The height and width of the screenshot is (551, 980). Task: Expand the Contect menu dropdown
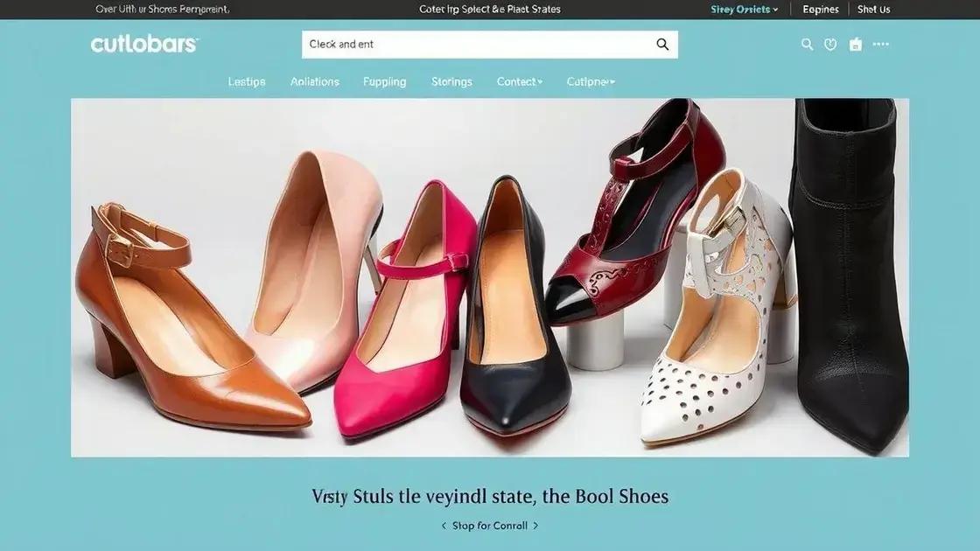click(x=520, y=82)
